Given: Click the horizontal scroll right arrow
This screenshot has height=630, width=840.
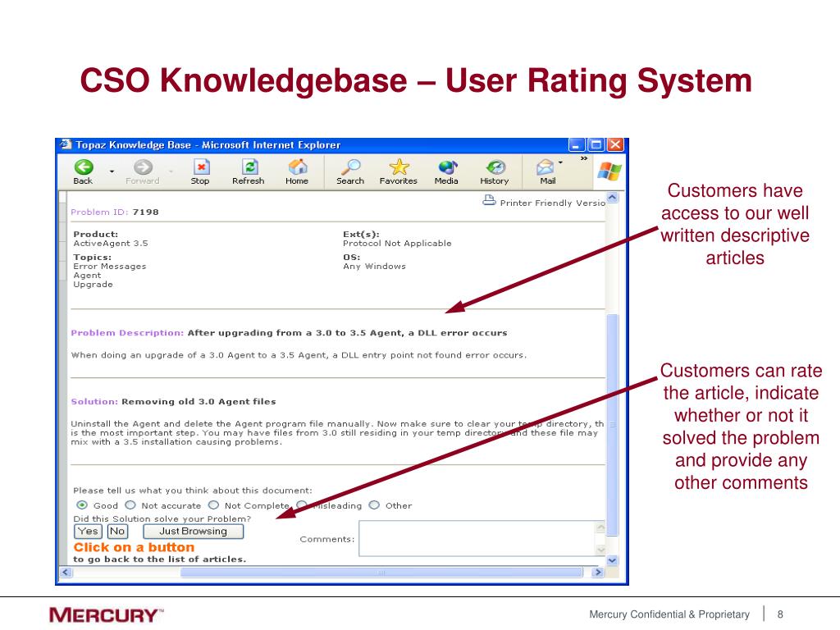Looking at the screenshot, I should 598,572.
